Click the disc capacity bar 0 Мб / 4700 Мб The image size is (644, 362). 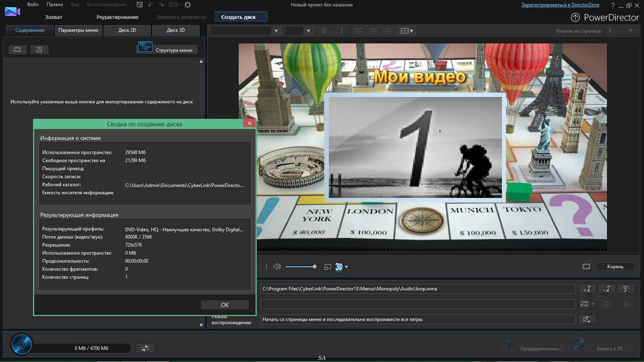tap(82, 348)
